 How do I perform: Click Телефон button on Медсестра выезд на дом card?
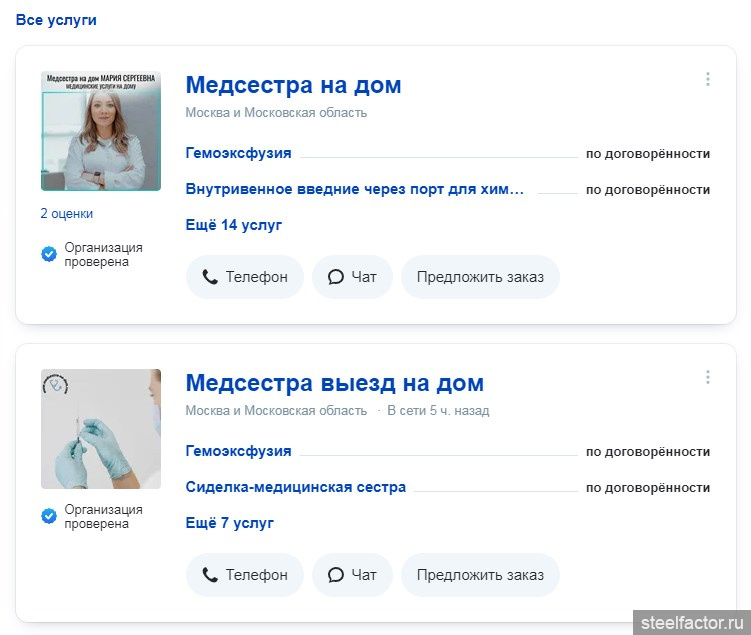(x=245, y=575)
